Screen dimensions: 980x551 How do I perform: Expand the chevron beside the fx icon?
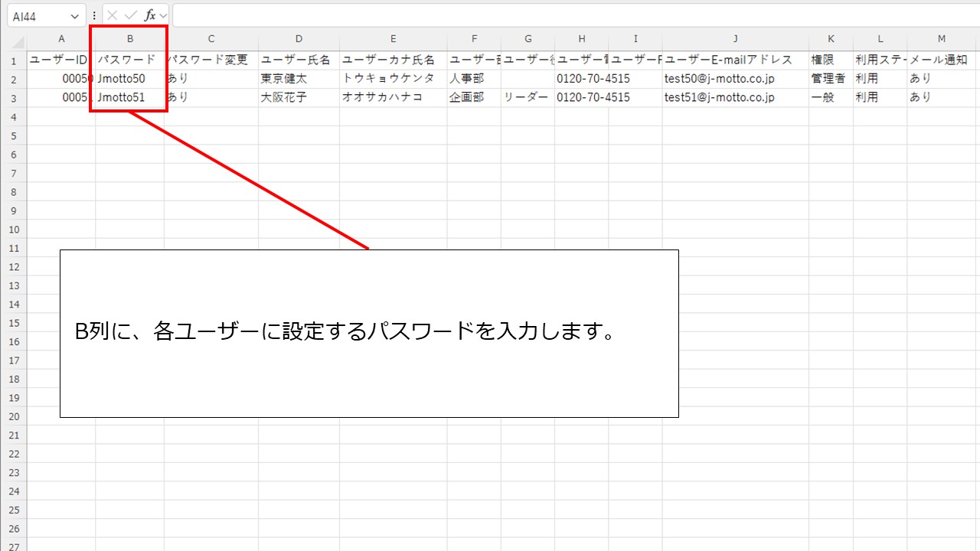[x=163, y=15]
